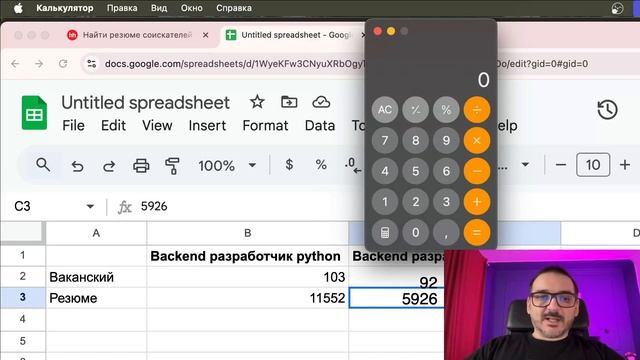This screenshot has width=640, height=360.
Task: Open the font dropdown arrow
Action: 525,165
